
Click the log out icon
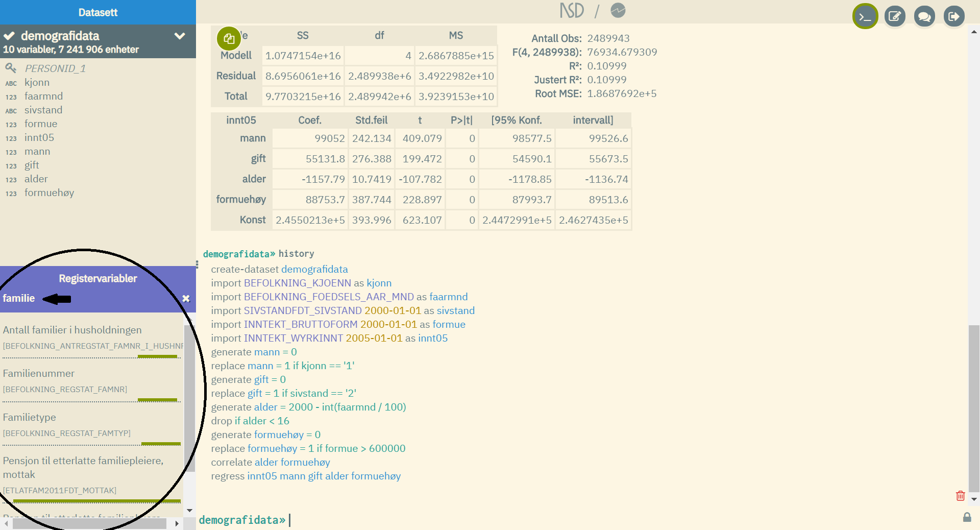(953, 17)
